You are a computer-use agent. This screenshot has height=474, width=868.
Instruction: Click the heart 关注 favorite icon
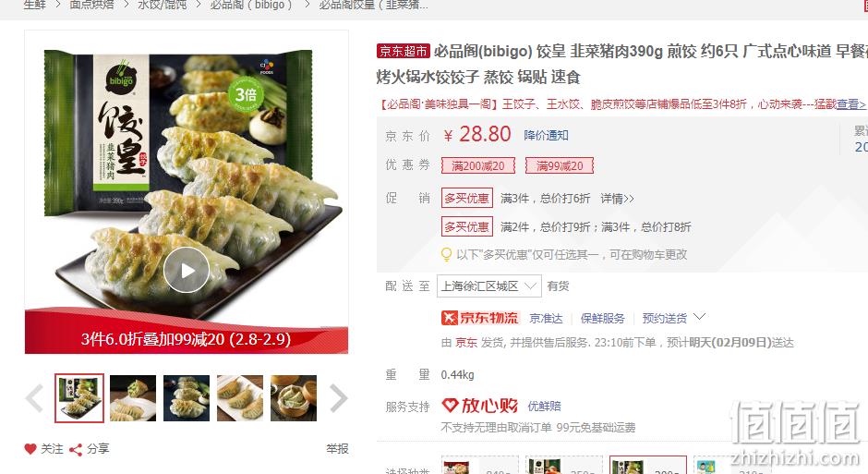pyautogui.click(x=30, y=449)
